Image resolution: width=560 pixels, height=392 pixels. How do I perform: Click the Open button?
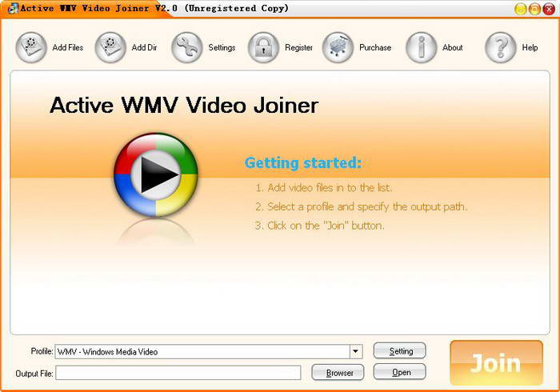[400, 372]
